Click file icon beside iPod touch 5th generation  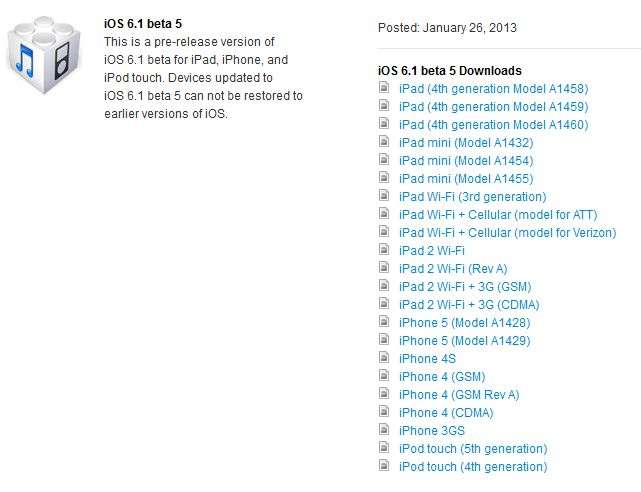tap(384, 447)
